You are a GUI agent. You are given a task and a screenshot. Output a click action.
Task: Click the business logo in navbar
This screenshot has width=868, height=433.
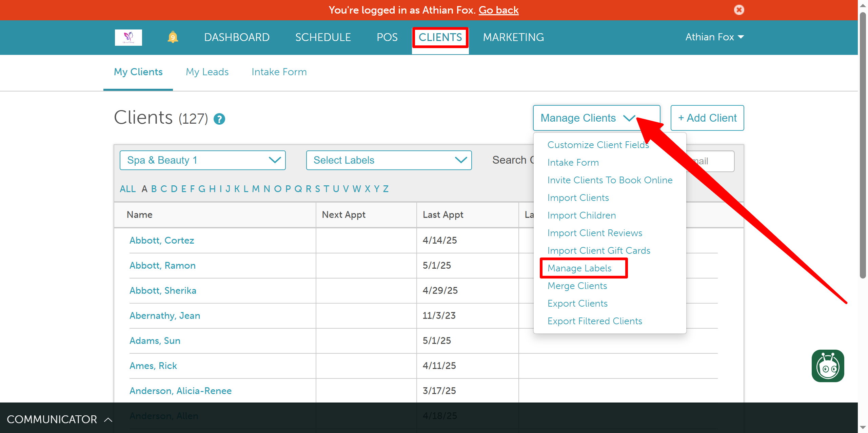pos(128,37)
